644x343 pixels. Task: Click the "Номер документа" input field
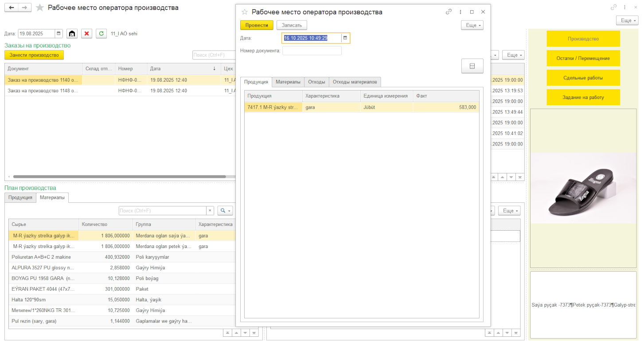(312, 51)
